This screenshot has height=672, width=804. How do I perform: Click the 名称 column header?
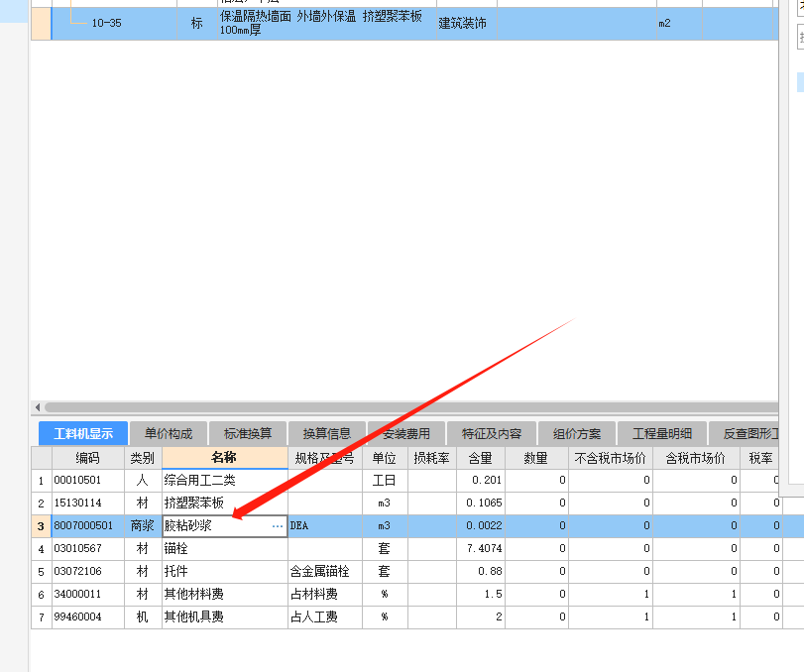point(225,458)
